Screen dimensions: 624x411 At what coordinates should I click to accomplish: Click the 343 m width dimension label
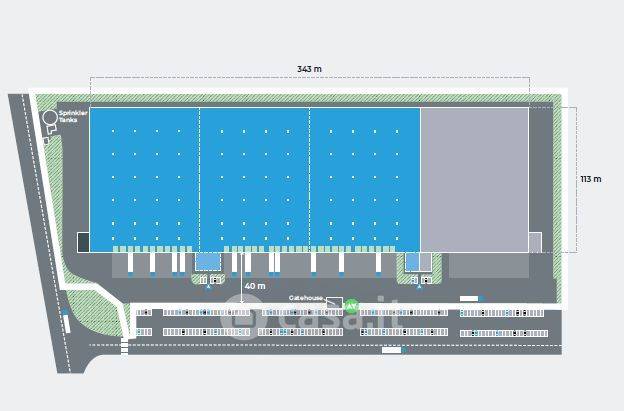(309, 69)
